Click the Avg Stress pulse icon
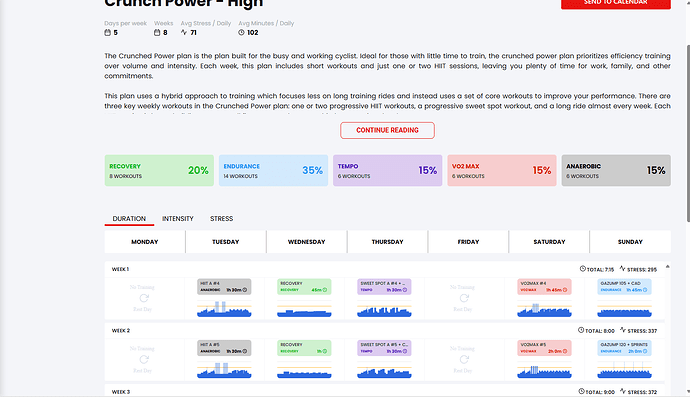Screen dimensions: 690x397 coord(184,32)
